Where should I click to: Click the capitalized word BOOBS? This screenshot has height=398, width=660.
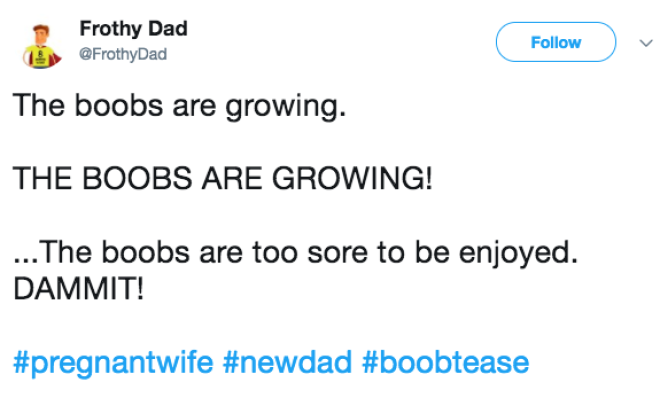coord(137,178)
